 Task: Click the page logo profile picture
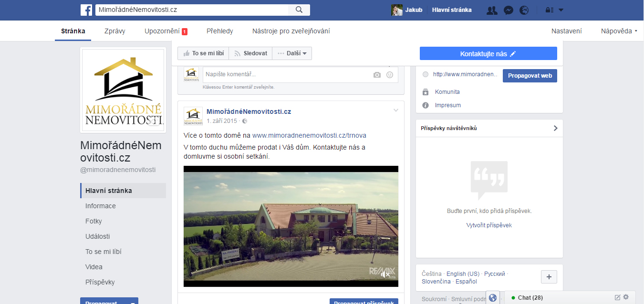pyautogui.click(x=124, y=90)
